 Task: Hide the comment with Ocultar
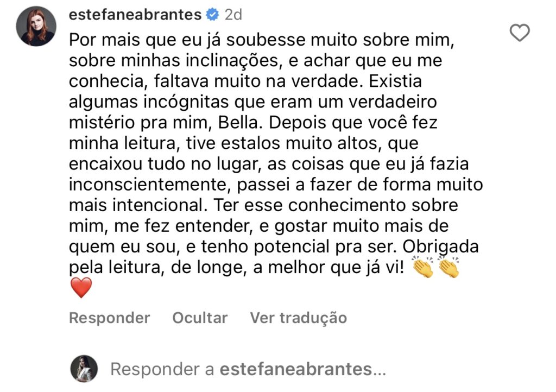pyautogui.click(x=200, y=318)
